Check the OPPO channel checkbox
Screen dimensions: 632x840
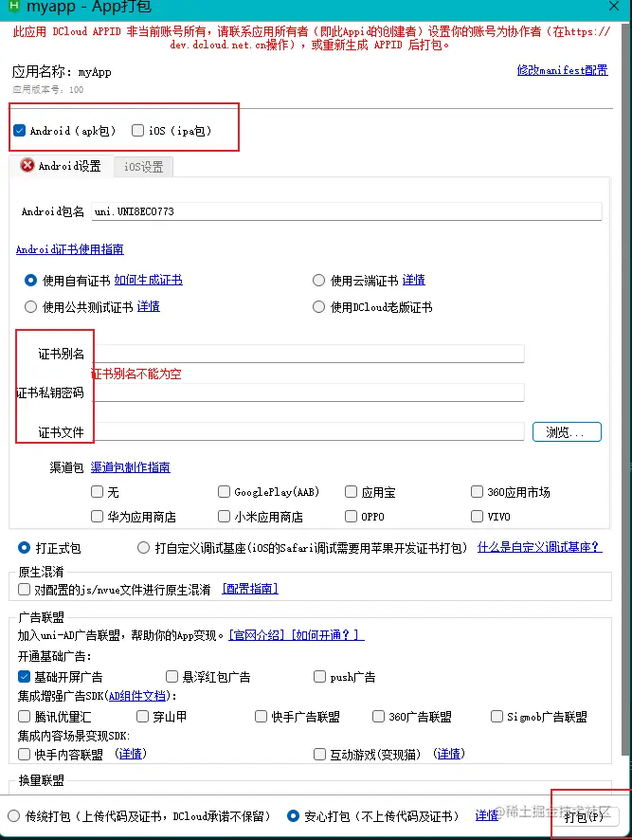click(351, 516)
